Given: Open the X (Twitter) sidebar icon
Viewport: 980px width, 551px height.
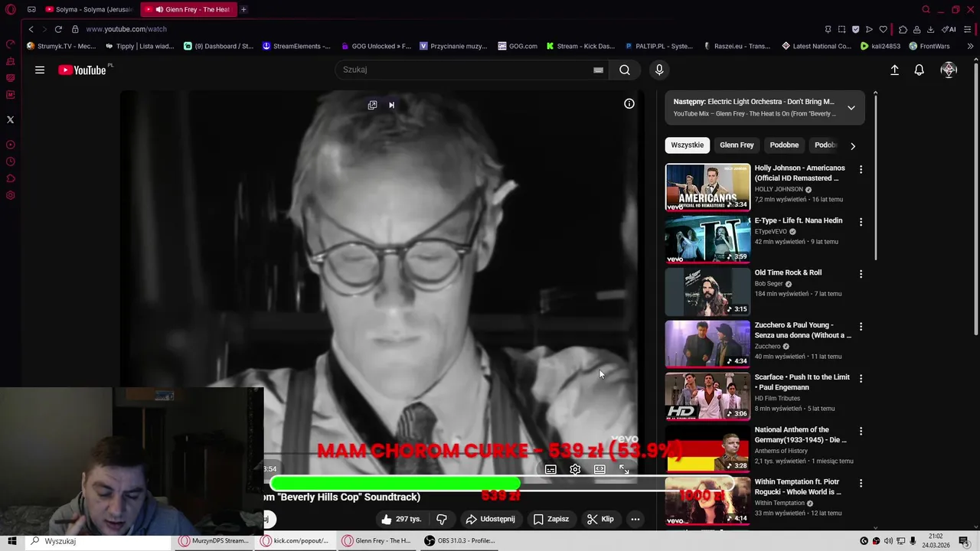Looking at the screenshot, I should (x=10, y=119).
